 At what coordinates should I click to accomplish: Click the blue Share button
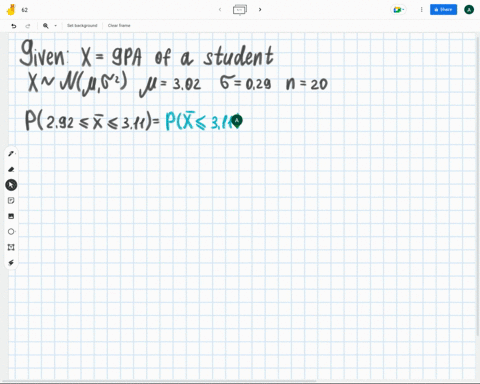[443, 10]
